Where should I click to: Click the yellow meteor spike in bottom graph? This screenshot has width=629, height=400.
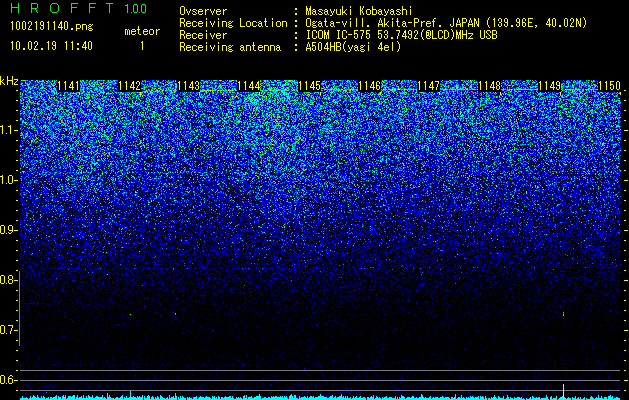(x=563, y=391)
